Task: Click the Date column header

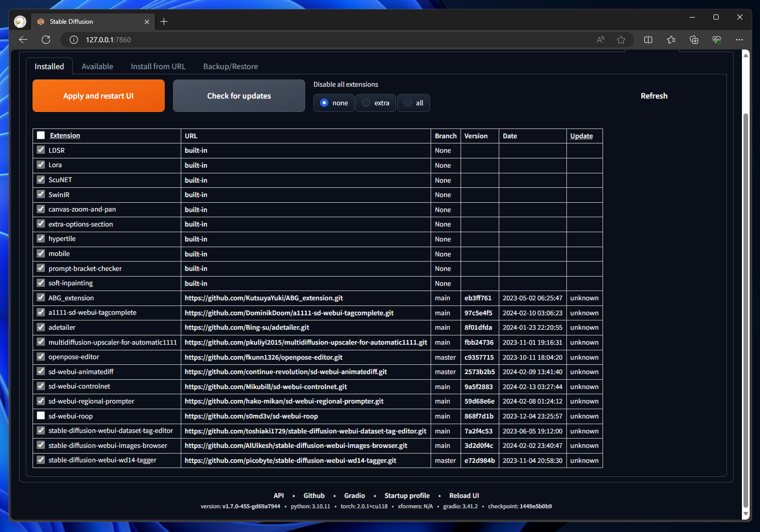Action: click(509, 136)
